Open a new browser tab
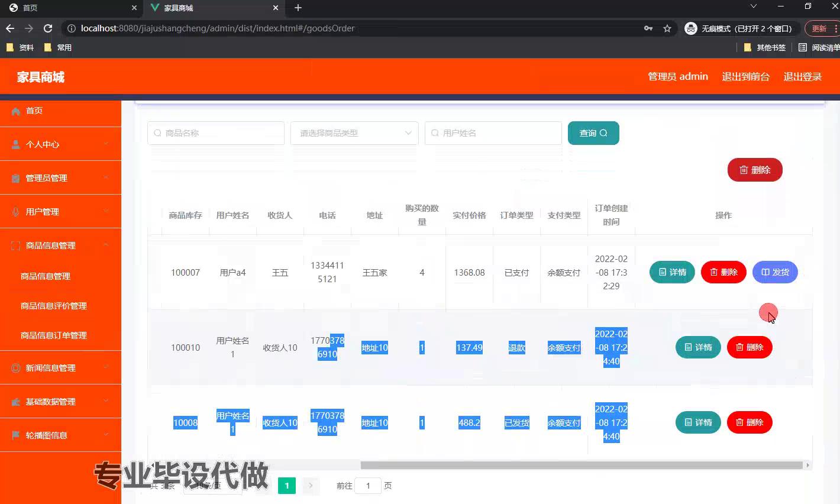 click(x=298, y=8)
